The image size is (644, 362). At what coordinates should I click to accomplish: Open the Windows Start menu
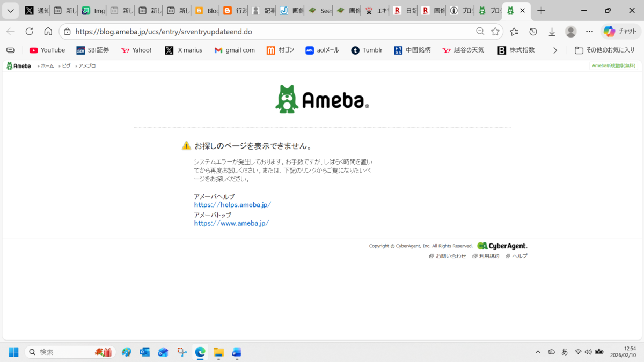13,352
